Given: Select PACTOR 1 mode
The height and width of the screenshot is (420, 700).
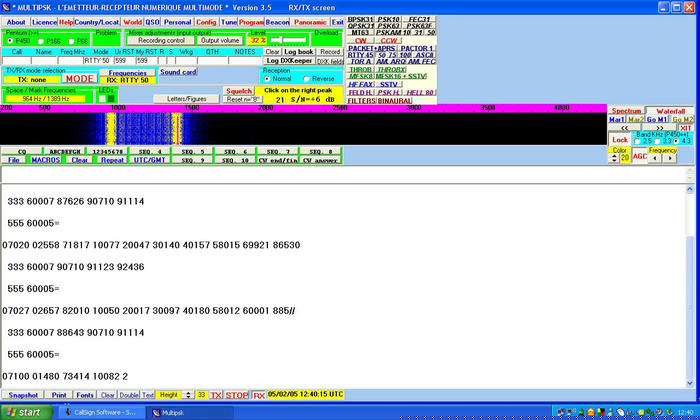Looking at the screenshot, I should coord(417,48).
